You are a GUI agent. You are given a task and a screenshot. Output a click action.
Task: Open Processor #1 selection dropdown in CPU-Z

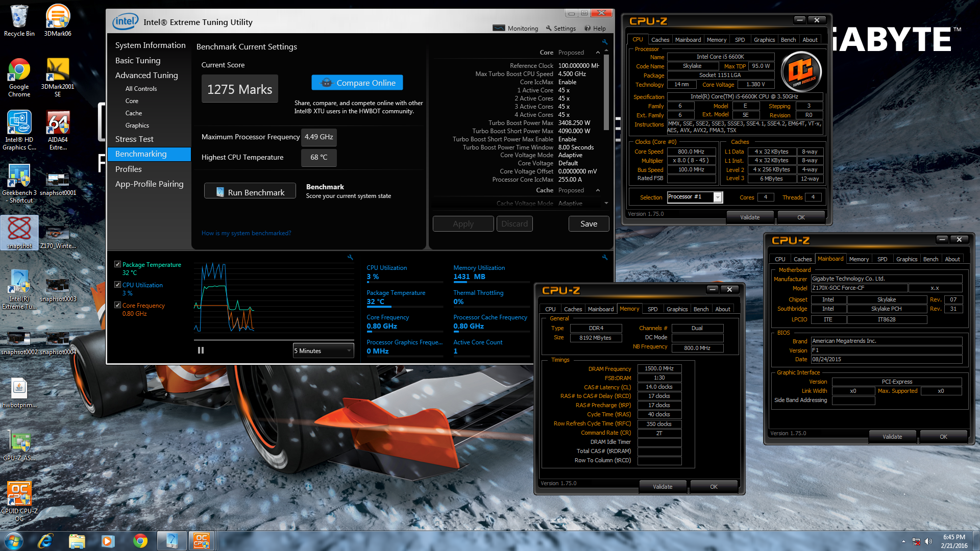tap(718, 197)
